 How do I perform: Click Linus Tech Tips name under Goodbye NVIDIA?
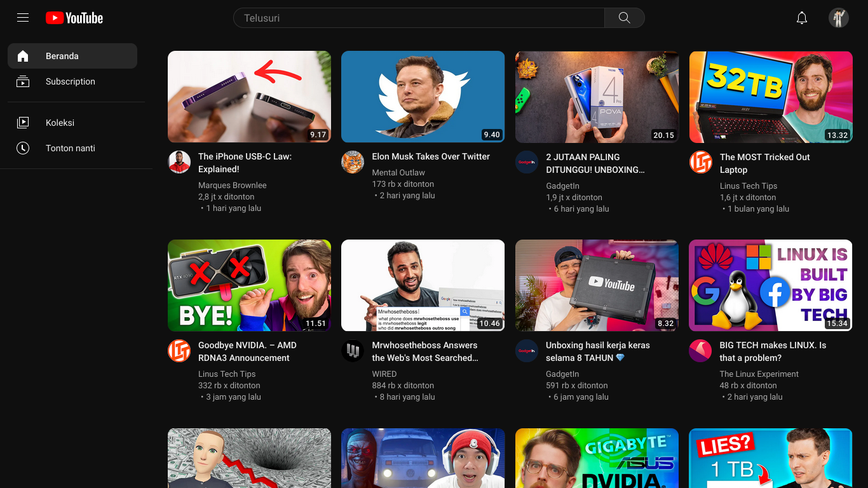pos(227,374)
